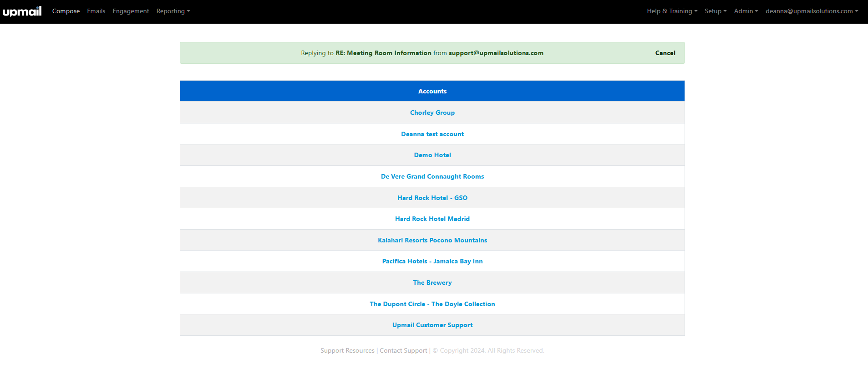Choose the Demo Hotel account

click(x=432, y=155)
